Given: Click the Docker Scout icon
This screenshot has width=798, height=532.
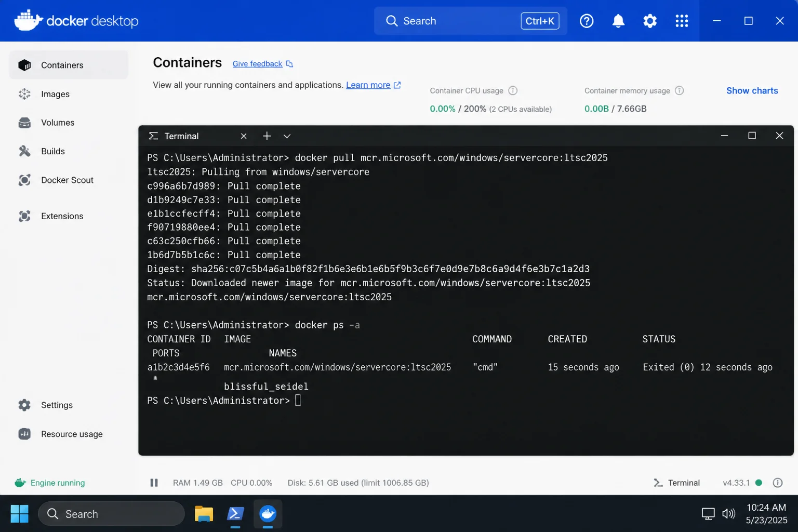Looking at the screenshot, I should pyautogui.click(x=24, y=180).
